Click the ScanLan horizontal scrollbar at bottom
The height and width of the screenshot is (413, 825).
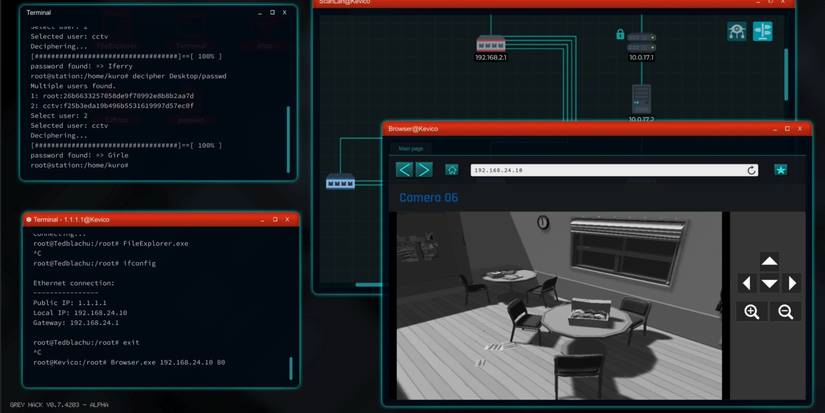click(369, 285)
